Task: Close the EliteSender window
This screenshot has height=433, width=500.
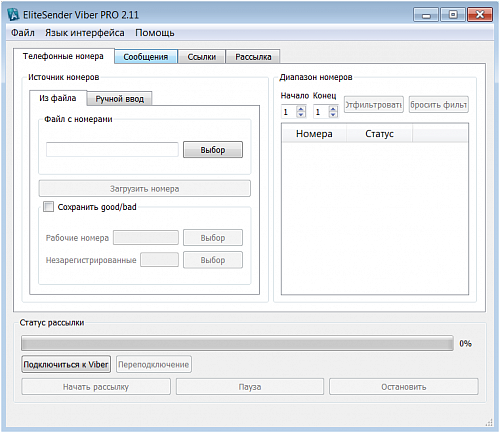Action: pos(480,15)
